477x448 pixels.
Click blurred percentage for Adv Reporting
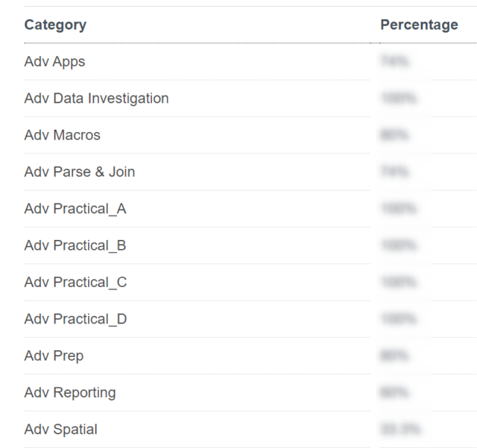(394, 393)
